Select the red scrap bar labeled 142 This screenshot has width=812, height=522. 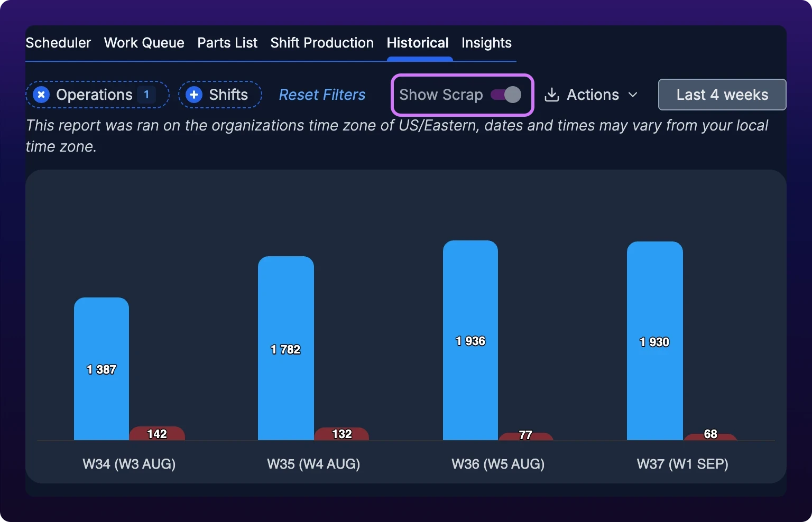coord(157,433)
